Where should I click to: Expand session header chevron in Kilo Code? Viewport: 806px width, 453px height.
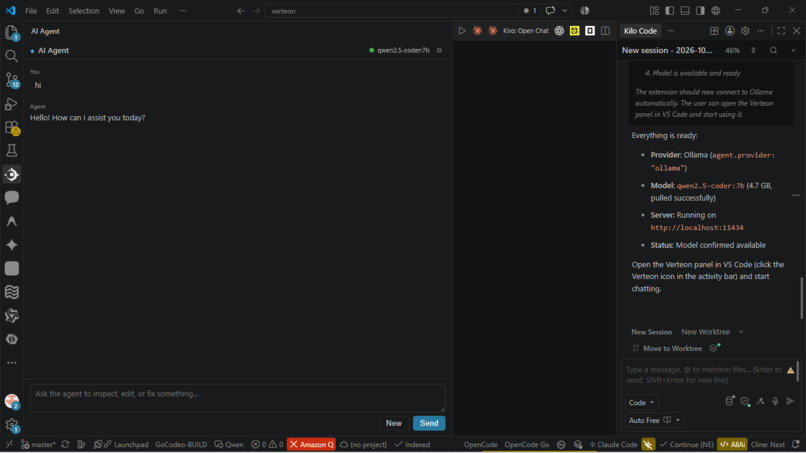pyautogui.click(x=794, y=50)
